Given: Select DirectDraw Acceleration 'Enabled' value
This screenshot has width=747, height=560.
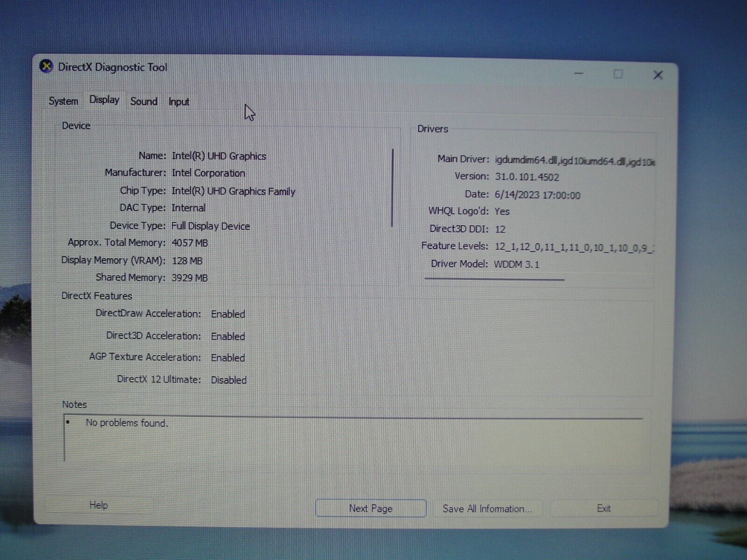Looking at the screenshot, I should click(228, 314).
